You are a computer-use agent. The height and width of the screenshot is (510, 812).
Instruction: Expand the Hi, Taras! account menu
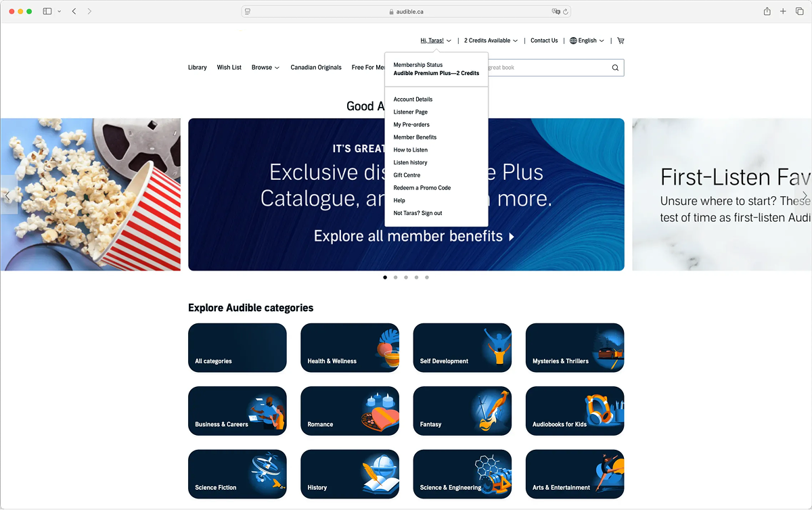point(436,41)
